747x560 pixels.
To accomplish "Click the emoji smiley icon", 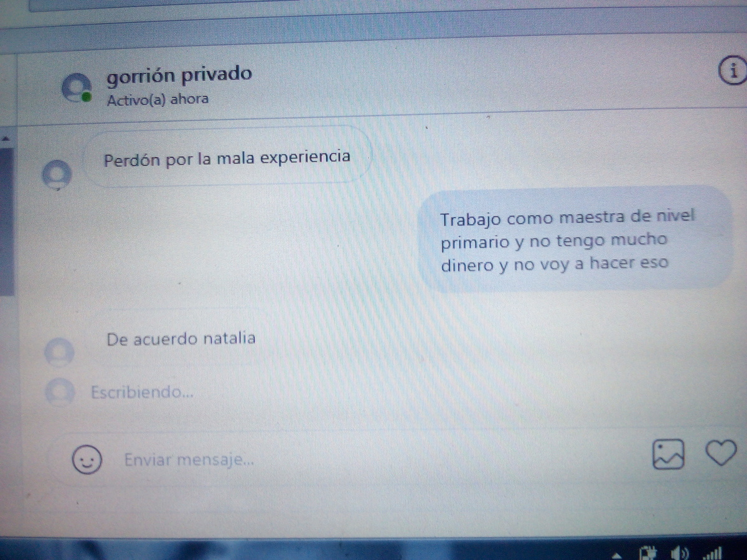I will 87,460.
